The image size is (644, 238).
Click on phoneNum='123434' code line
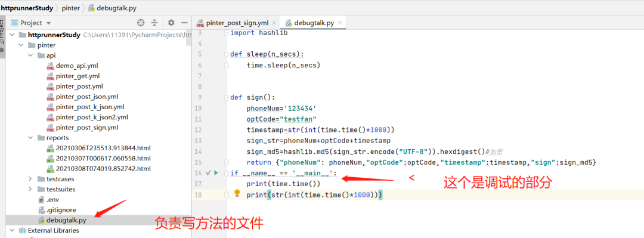[x=281, y=108]
